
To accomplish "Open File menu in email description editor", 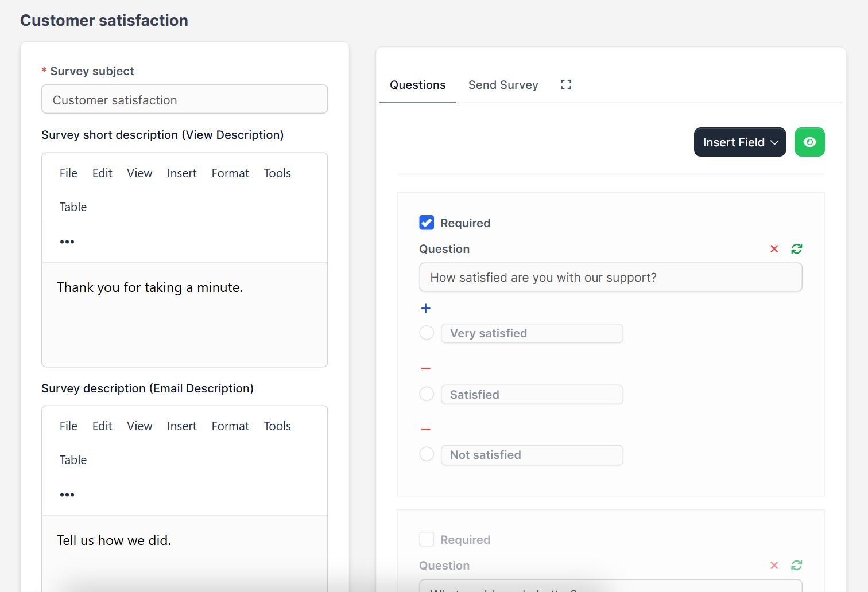I will pos(68,426).
